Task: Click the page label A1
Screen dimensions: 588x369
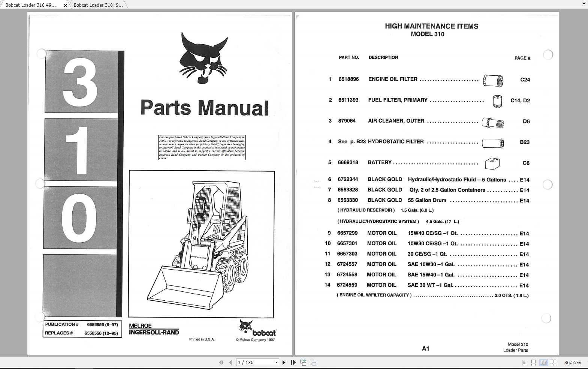Action: [426, 349]
